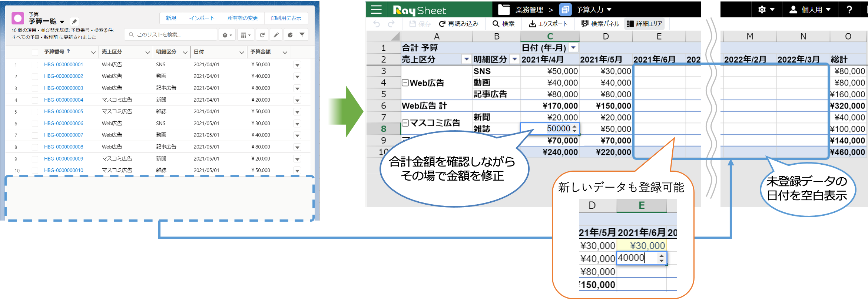868x299 pixels.
Task: Click the pink 予算 object icon
Action: [18, 18]
